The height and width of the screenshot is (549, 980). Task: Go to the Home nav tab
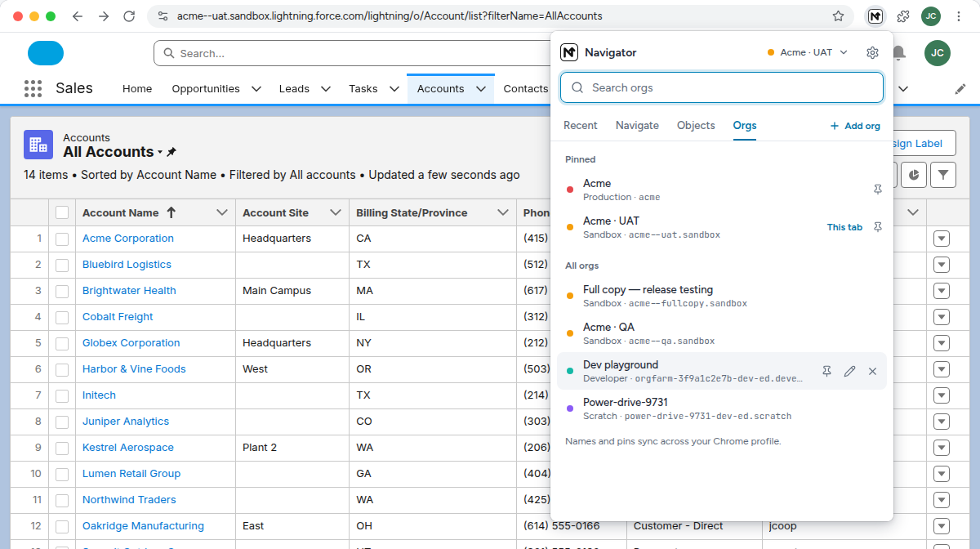137,88
